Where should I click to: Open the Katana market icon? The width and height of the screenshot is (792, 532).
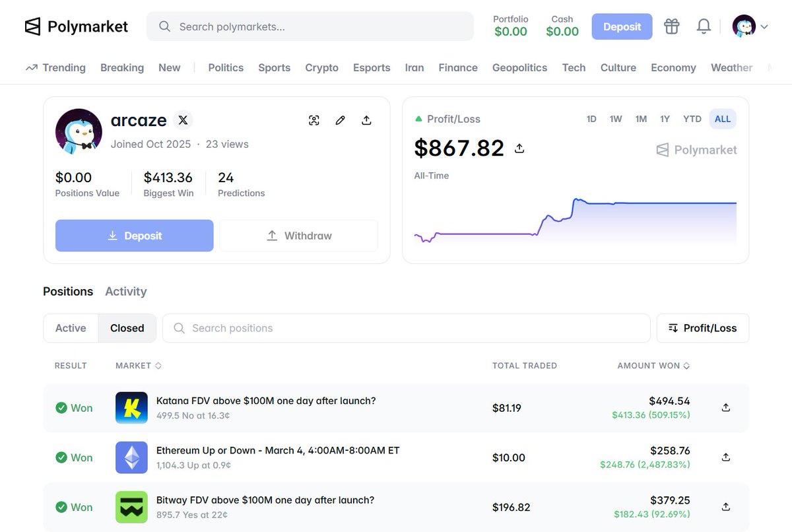131,408
